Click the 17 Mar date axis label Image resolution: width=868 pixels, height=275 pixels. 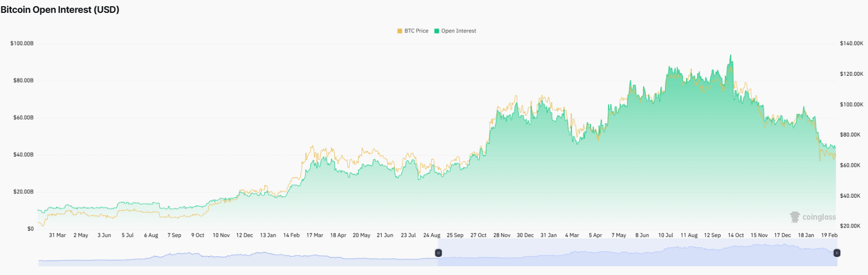point(315,235)
